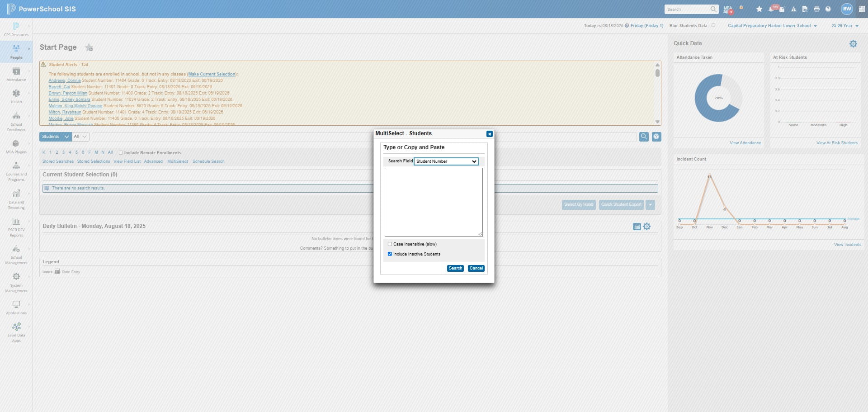Toggle Case Insensitive (slow) checkbox
868x412 pixels.
pyautogui.click(x=390, y=244)
